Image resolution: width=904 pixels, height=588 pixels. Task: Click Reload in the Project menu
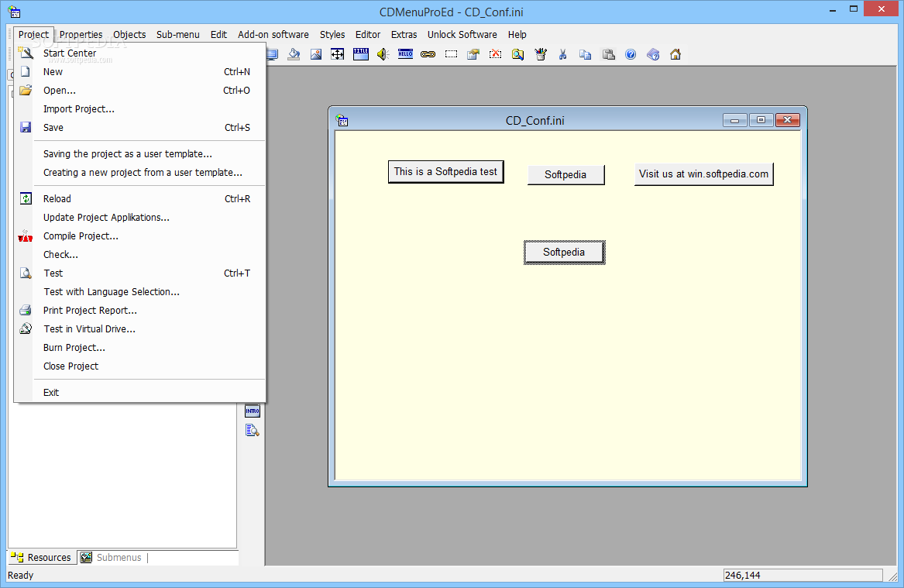tap(139, 198)
